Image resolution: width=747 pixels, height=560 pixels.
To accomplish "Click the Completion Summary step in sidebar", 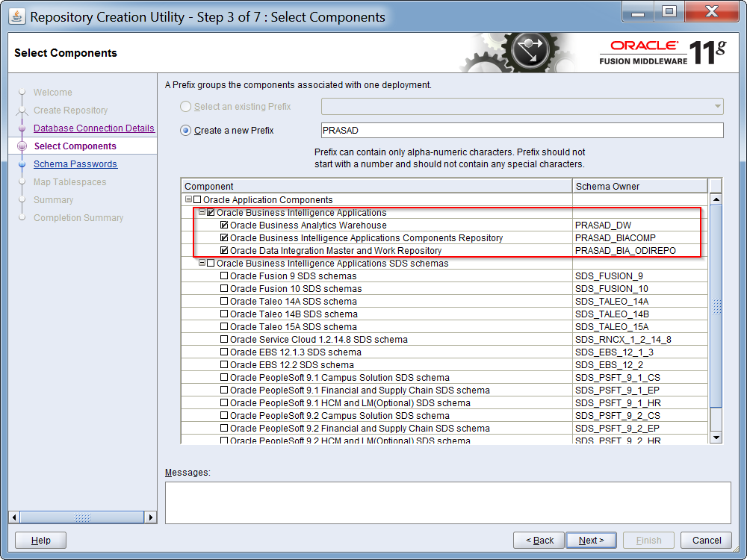I will coord(78,217).
